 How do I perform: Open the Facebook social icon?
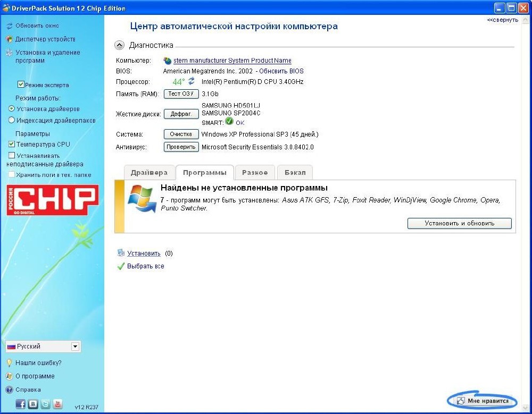click(x=21, y=404)
